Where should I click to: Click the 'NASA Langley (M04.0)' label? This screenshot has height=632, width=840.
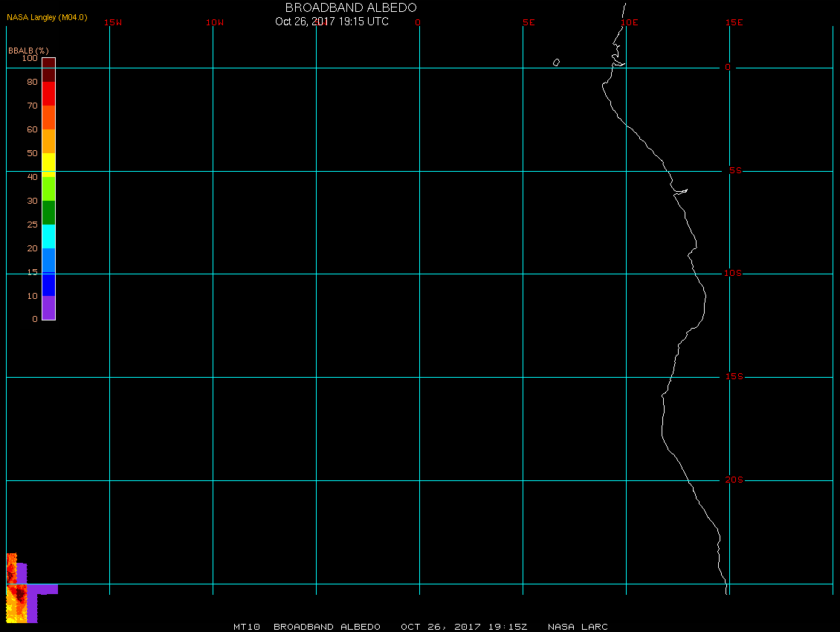47,17
